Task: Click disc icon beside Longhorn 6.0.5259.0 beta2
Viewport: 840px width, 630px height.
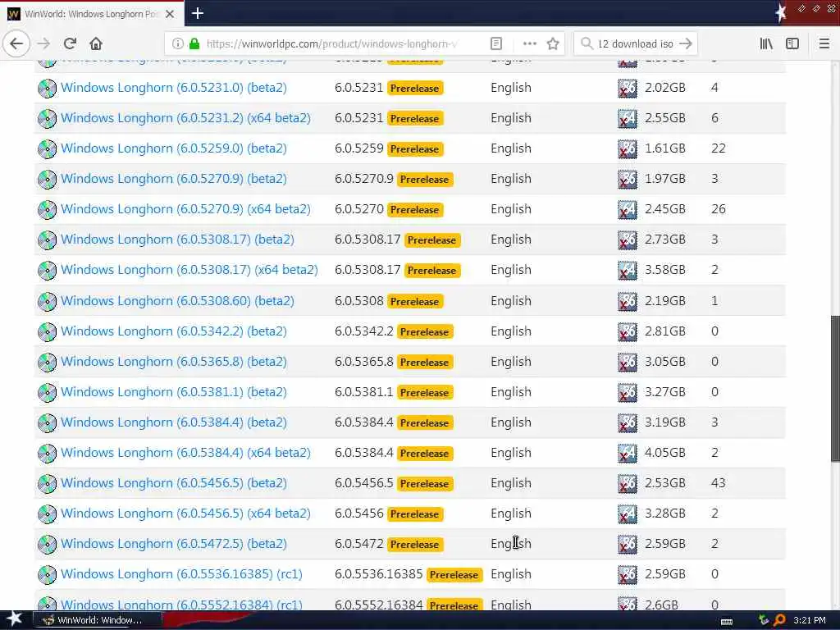Action: 47,149
